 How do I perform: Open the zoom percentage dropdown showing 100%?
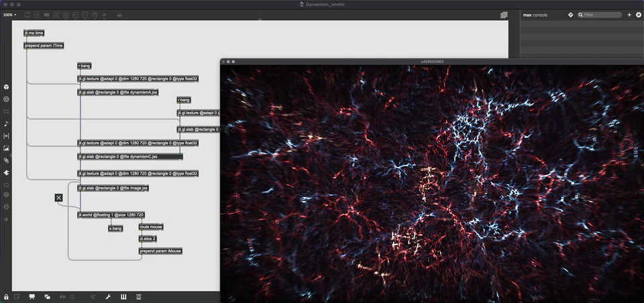(10, 15)
